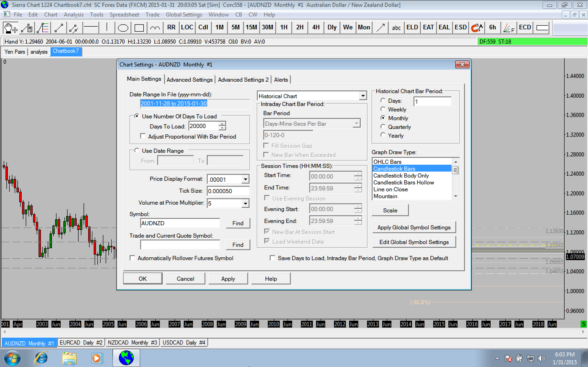
Task: Expand the Price Display Format dropdown
Action: coord(245,179)
